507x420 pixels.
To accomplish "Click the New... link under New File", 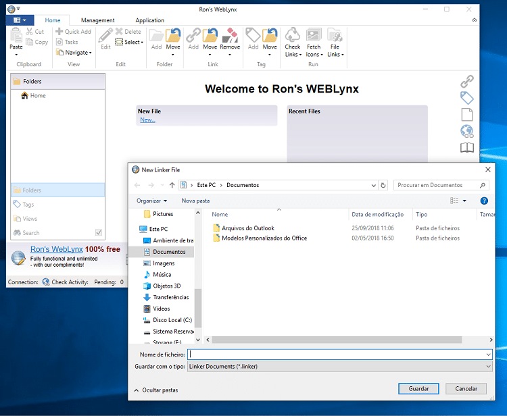I will [x=148, y=120].
